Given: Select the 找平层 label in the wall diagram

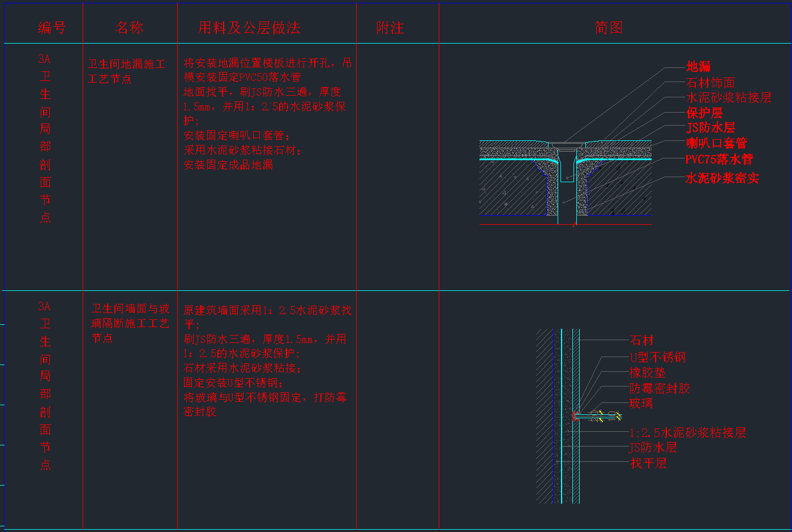Looking at the screenshot, I should [648, 464].
